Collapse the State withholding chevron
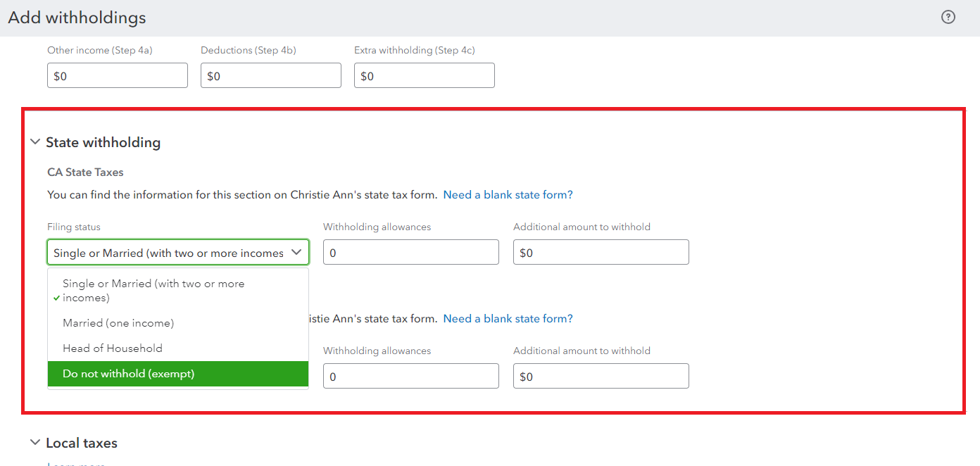 click(35, 142)
